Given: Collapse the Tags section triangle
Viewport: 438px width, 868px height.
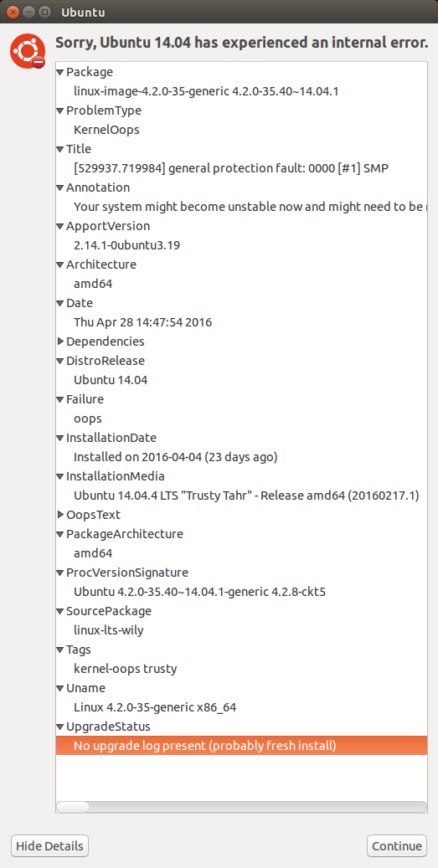Looking at the screenshot, I should pos(60,650).
